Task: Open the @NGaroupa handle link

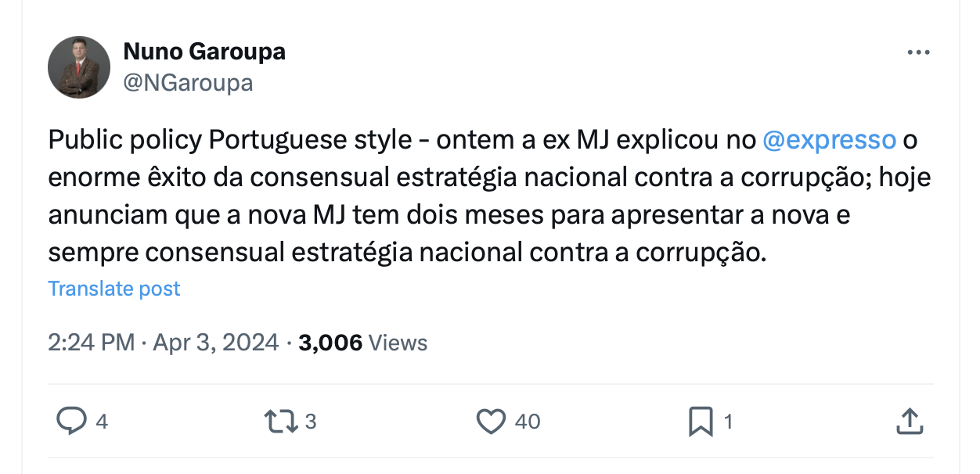Action: (x=188, y=82)
